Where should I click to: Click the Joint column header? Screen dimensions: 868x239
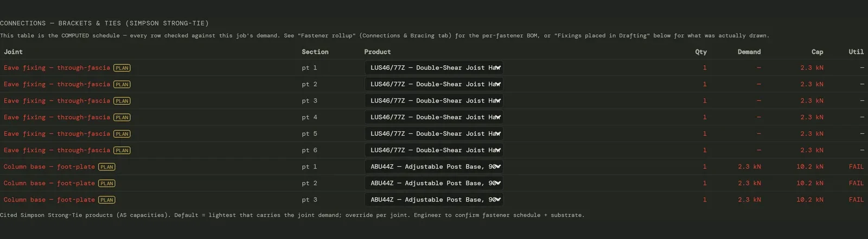click(13, 52)
